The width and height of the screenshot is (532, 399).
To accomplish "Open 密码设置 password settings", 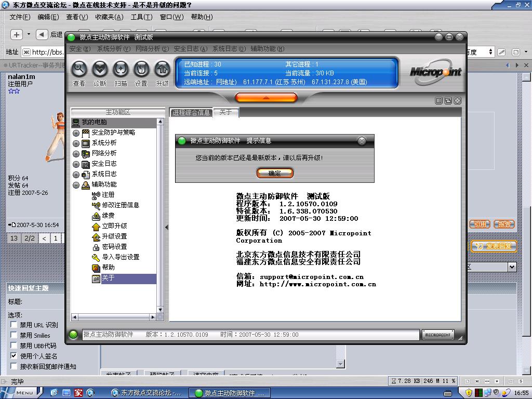I will (114, 247).
